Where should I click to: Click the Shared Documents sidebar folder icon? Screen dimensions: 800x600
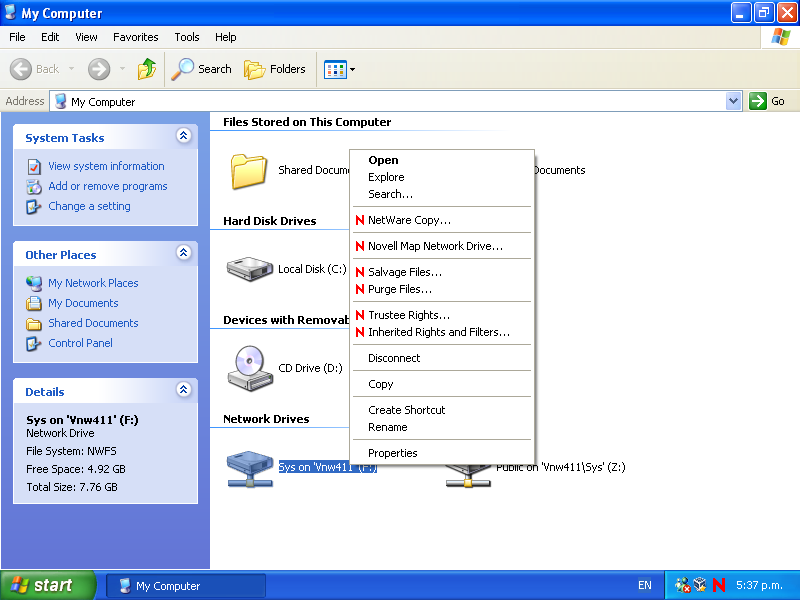click(34, 323)
